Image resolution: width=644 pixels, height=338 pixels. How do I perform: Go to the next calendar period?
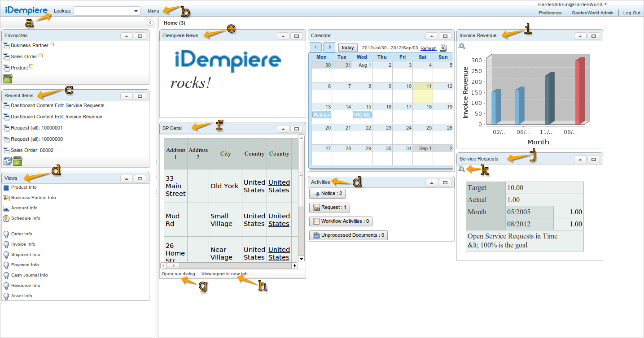click(x=329, y=48)
